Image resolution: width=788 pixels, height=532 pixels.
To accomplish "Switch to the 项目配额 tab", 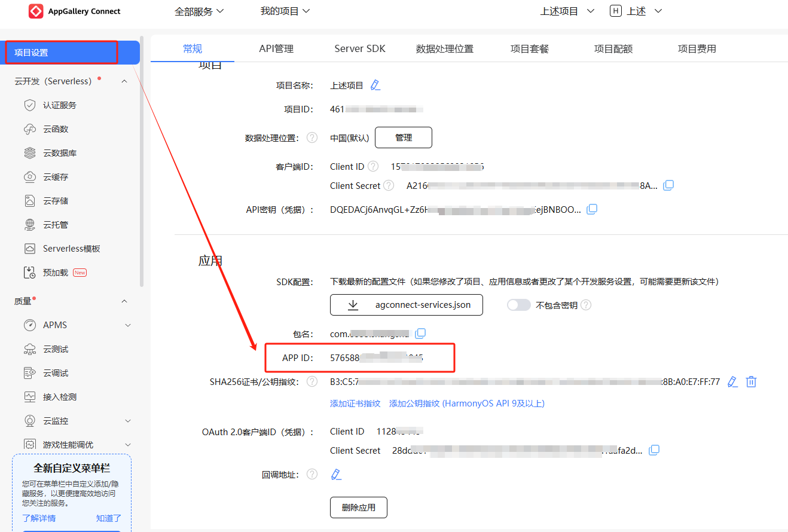I will tap(613, 48).
